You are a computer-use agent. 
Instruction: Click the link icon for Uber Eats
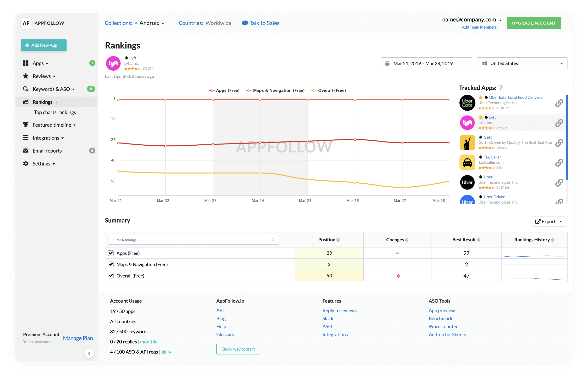[559, 103]
